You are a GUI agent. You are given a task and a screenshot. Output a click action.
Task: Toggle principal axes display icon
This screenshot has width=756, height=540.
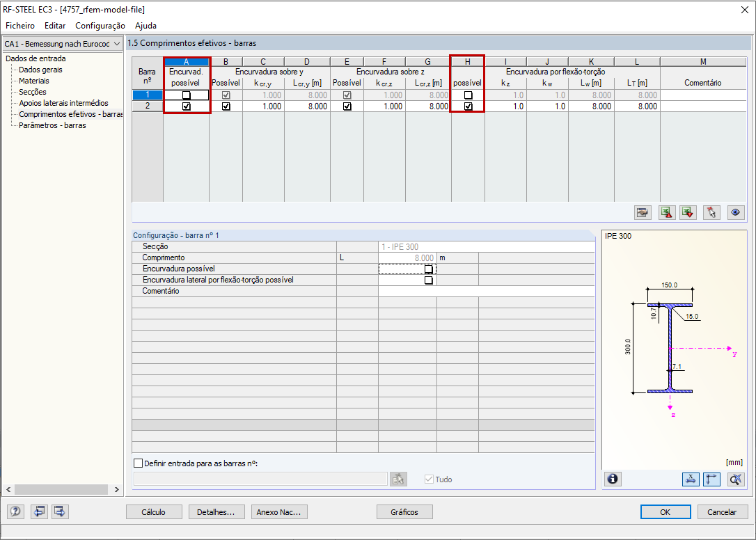[712, 479]
